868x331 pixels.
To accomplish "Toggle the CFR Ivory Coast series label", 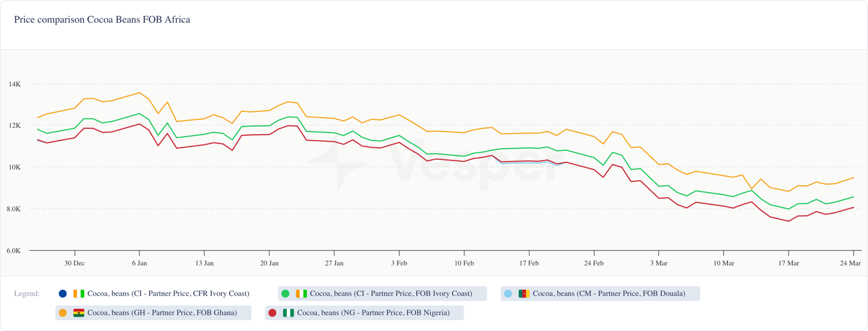I will pyautogui.click(x=168, y=294).
